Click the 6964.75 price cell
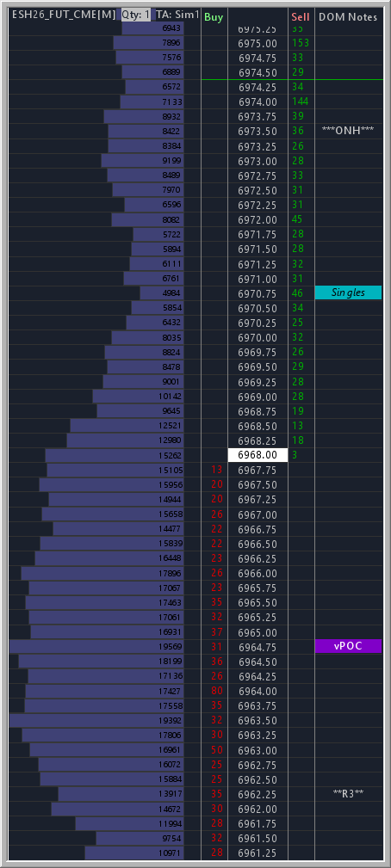Image resolution: width=391 pixels, height=868 pixels. click(x=258, y=647)
